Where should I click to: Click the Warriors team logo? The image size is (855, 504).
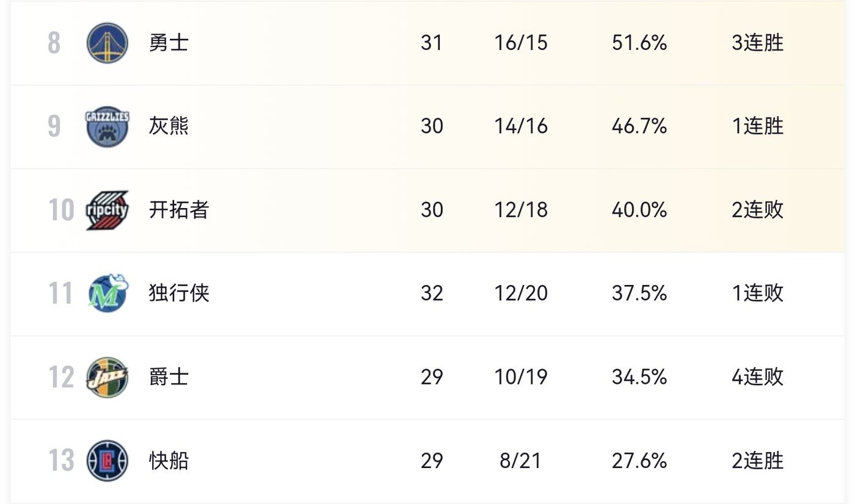point(107,43)
